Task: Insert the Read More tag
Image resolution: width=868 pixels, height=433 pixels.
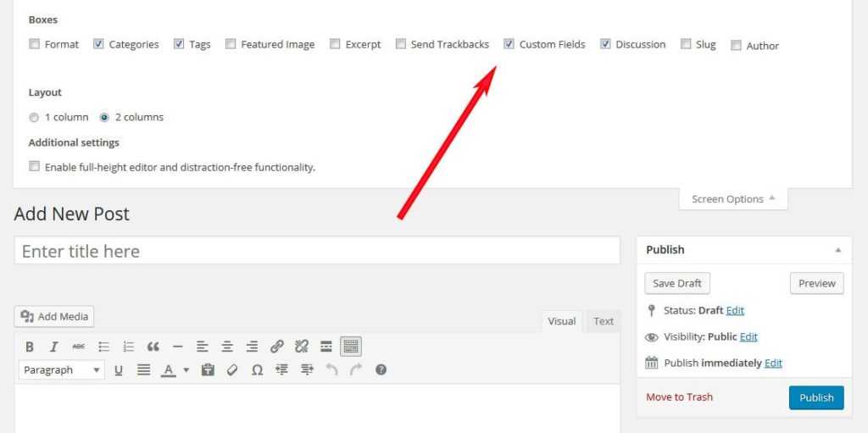Action: (x=326, y=347)
